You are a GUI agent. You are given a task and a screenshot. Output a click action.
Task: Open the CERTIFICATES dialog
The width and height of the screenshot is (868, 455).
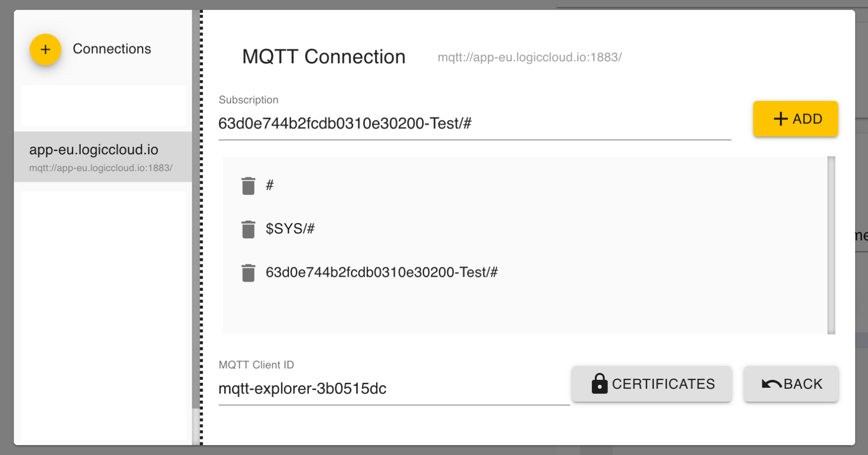(x=651, y=383)
